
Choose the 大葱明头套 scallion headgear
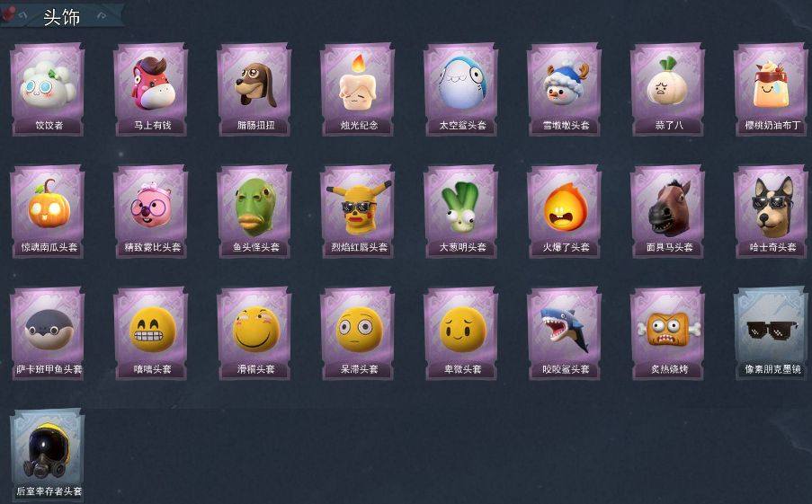(461, 211)
